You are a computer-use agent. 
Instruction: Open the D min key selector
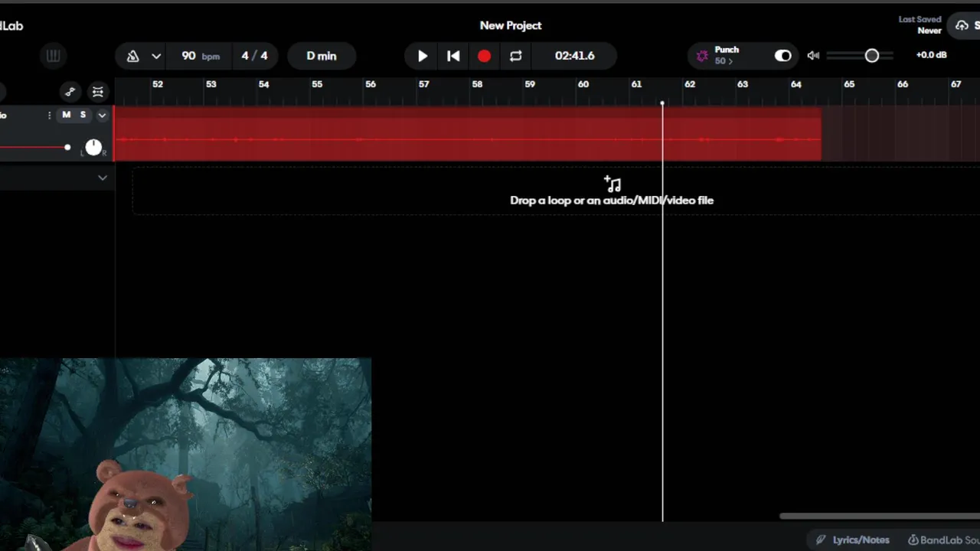[322, 56]
